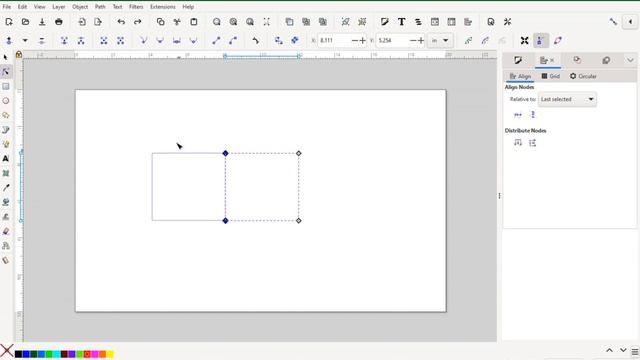
Task: Toggle show path outline button
Action: point(558,40)
